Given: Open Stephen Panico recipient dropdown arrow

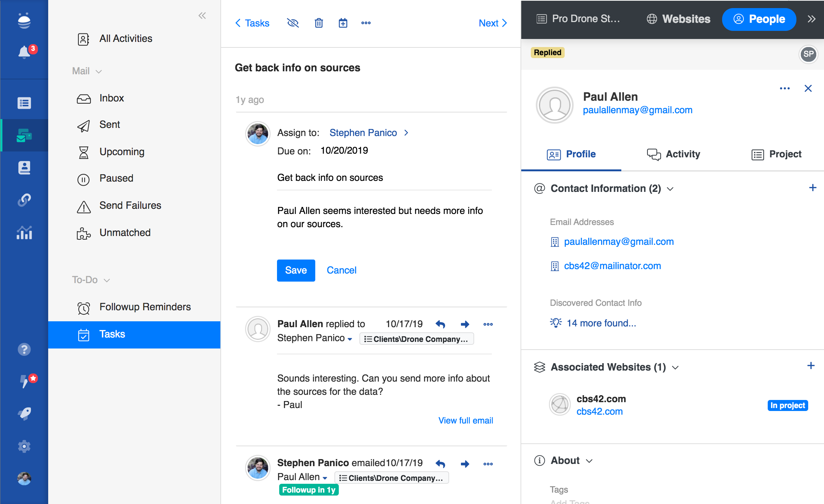Looking at the screenshot, I should coord(350,339).
